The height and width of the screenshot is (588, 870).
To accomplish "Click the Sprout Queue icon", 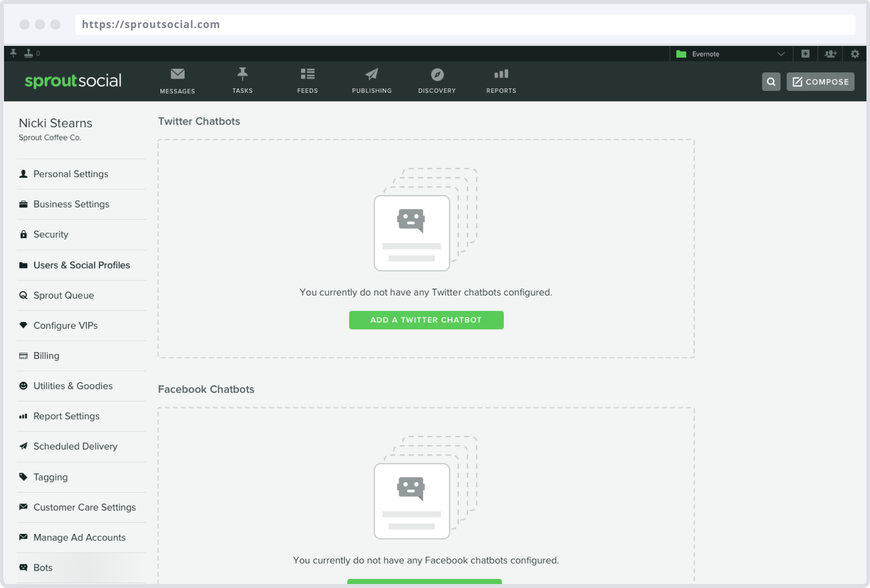I will 23,295.
